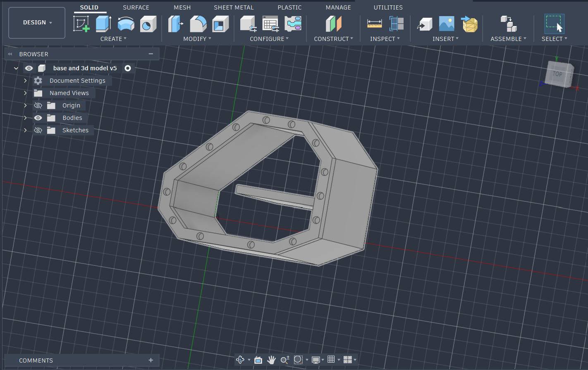
Task: Select the "Named Views" tree label
Action: pyautogui.click(x=69, y=93)
